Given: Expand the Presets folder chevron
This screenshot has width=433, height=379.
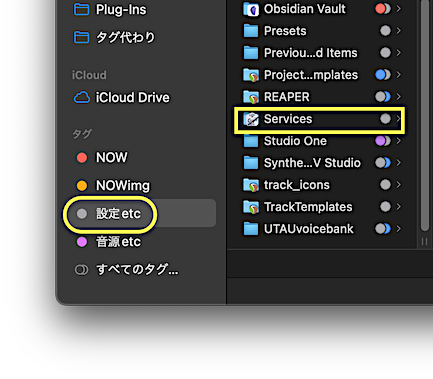Looking at the screenshot, I should [398, 31].
